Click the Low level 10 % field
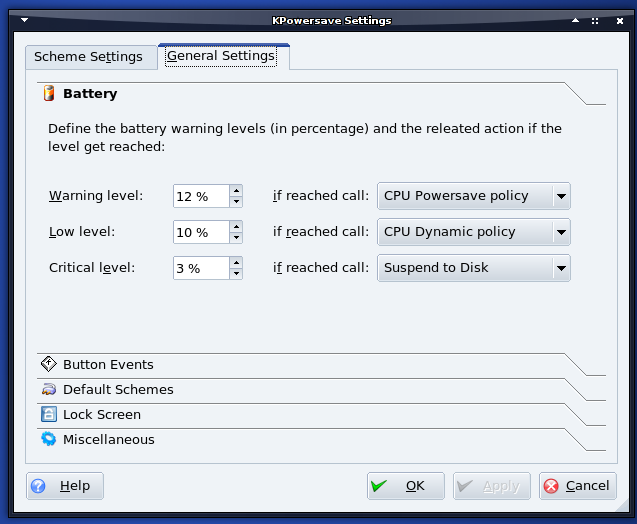 click(202, 232)
